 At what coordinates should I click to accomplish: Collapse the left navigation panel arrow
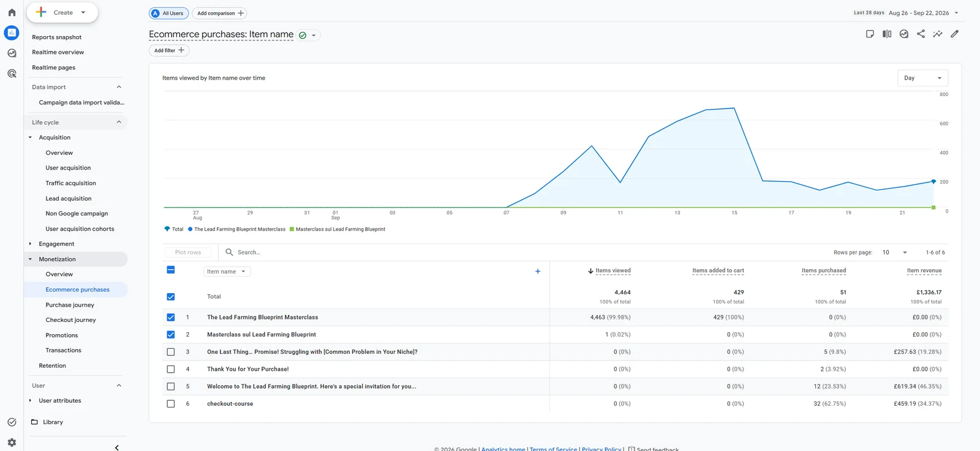(117, 447)
